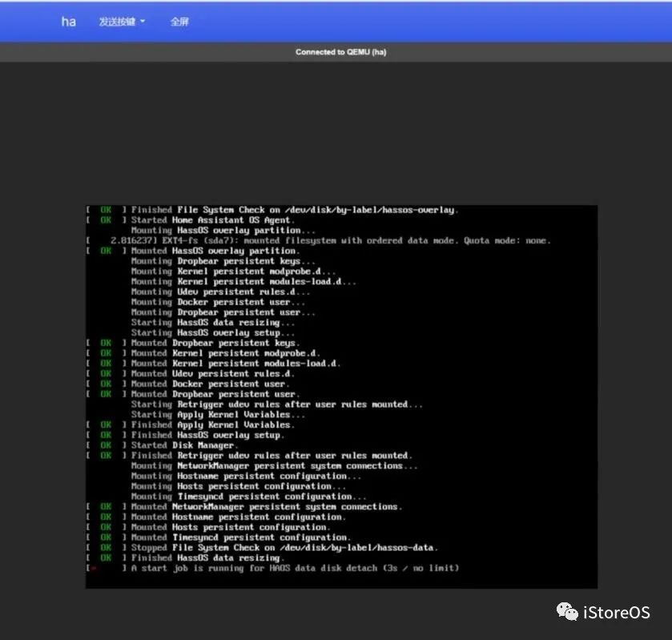Click line "Mounting Hosts persistent configuration..."
The width and height of the screenshot is (672, 640).
tap(239, 486)
